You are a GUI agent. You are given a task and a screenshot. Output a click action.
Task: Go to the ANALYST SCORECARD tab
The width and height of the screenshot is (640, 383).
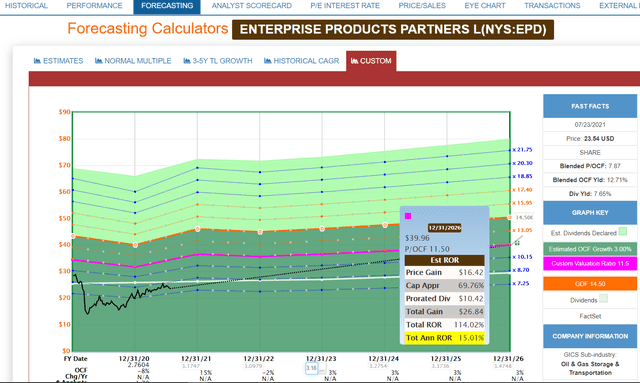(251, 6)
